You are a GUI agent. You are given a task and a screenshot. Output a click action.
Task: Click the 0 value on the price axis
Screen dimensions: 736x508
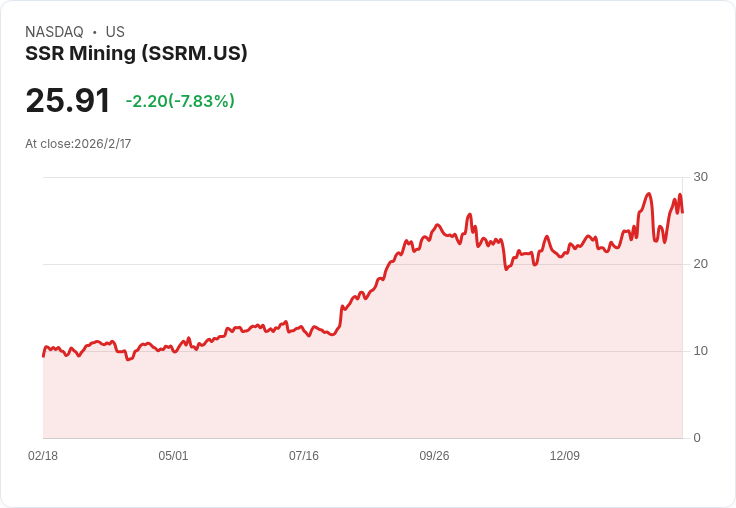coord(697,438)
